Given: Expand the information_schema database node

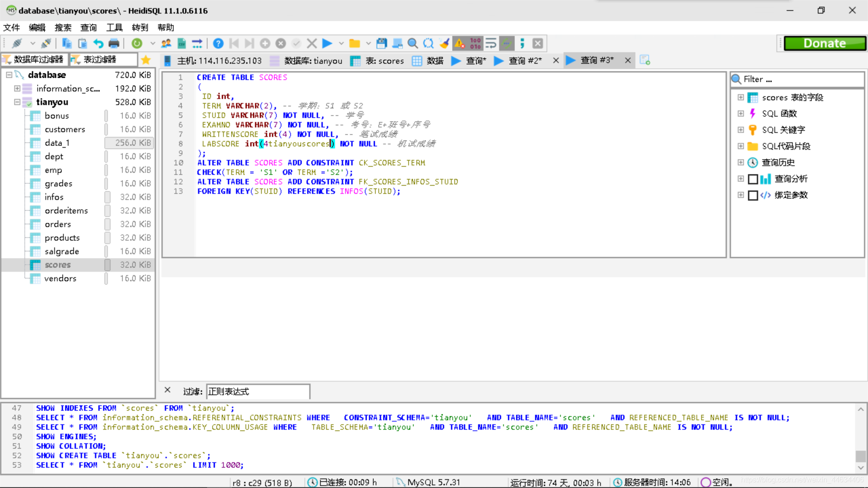Looking at the screenshot, I should [x=17, y=89].
